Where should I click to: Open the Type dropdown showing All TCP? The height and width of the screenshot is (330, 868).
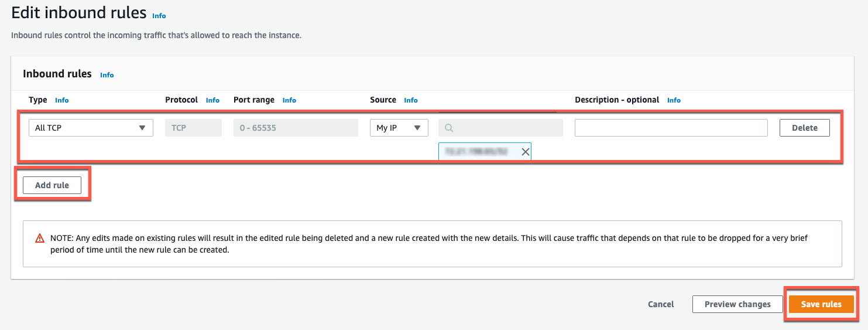click(x=91, y=128)
